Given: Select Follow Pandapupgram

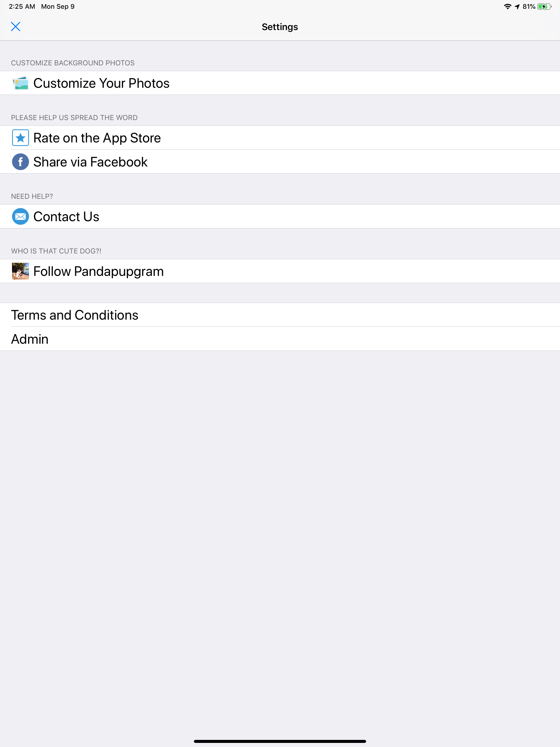Looking at the screenshot, I should coord(280,271).
